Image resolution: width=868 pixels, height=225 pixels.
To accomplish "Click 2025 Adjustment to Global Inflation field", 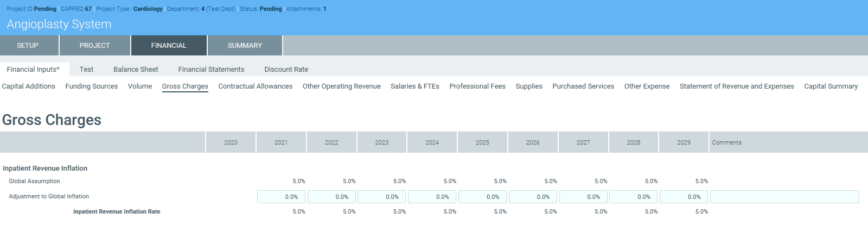I will (x=482, y=197).
